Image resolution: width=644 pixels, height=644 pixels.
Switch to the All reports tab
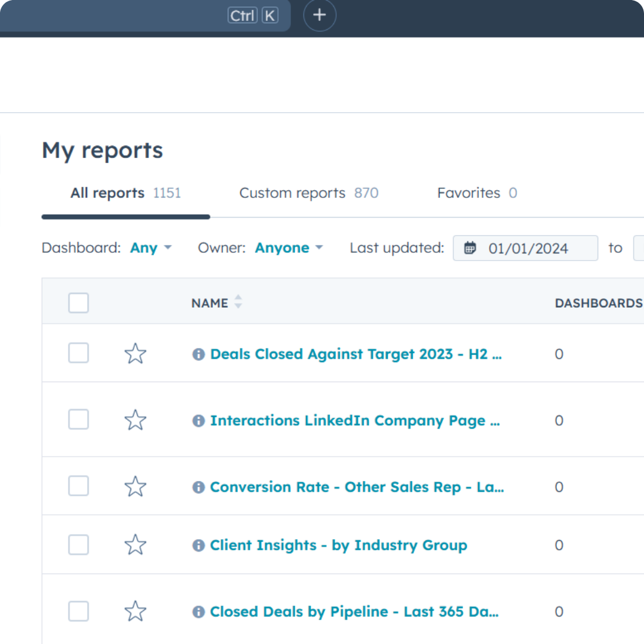pyautogui.click(x=126, y=193)
